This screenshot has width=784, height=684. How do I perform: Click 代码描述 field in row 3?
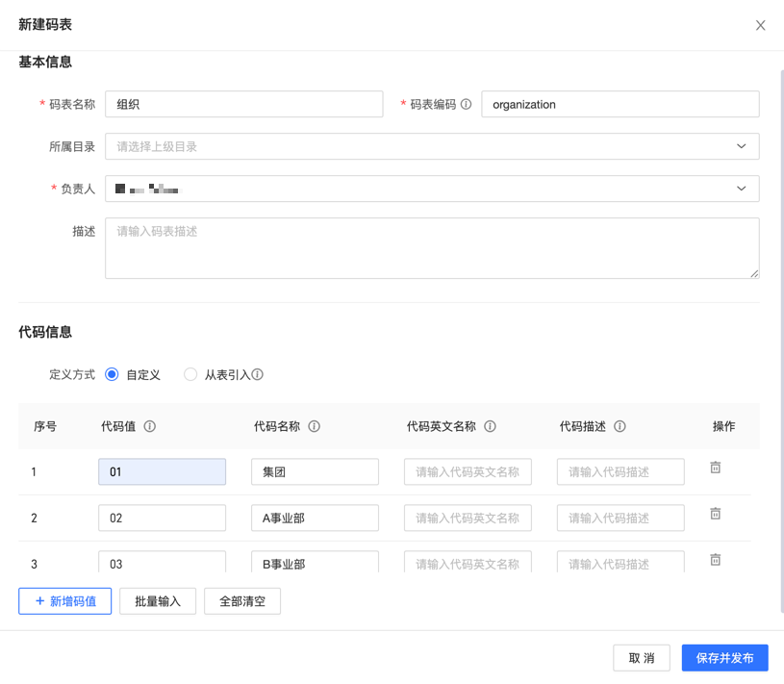click(x=620, y=562)
